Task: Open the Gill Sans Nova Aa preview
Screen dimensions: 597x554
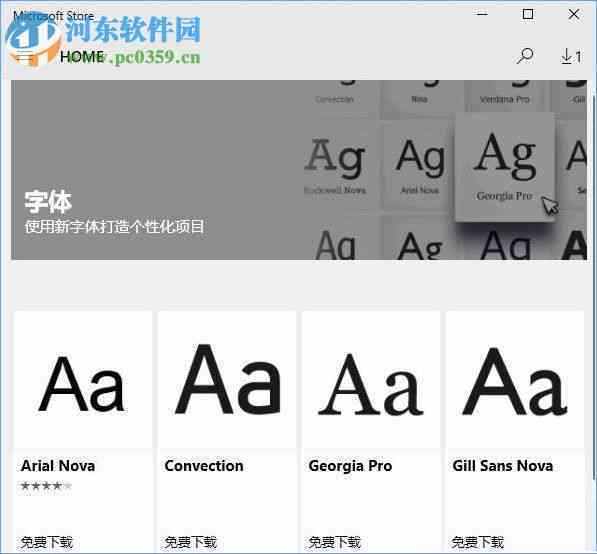Action: 515,380
